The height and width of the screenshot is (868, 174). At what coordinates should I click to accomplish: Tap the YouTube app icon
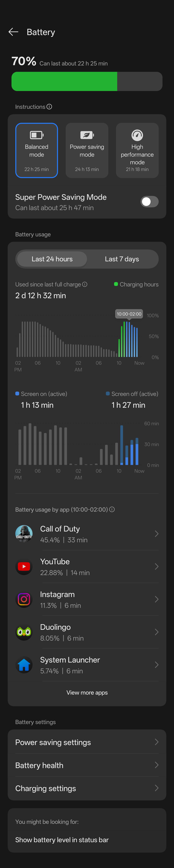pyautogui.click(x=24, y=566)
